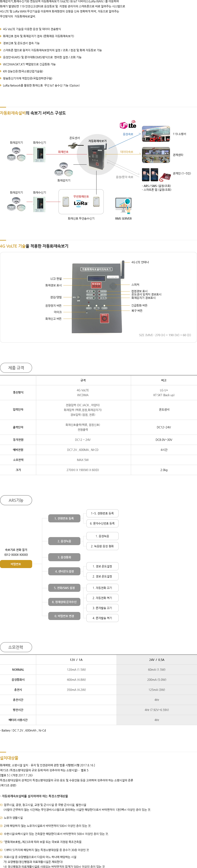The image size is (197, 868).
Task: Click the 5. 전화/SMS 설정 menu box
Action: [64, 588]
